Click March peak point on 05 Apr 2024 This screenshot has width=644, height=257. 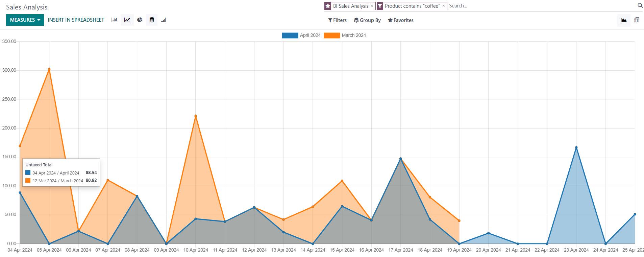click(49, 69)
